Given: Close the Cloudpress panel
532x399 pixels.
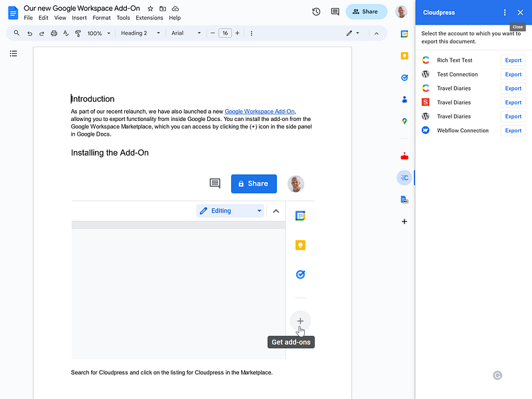Looking at the screenshot, I should click(520, 12).
